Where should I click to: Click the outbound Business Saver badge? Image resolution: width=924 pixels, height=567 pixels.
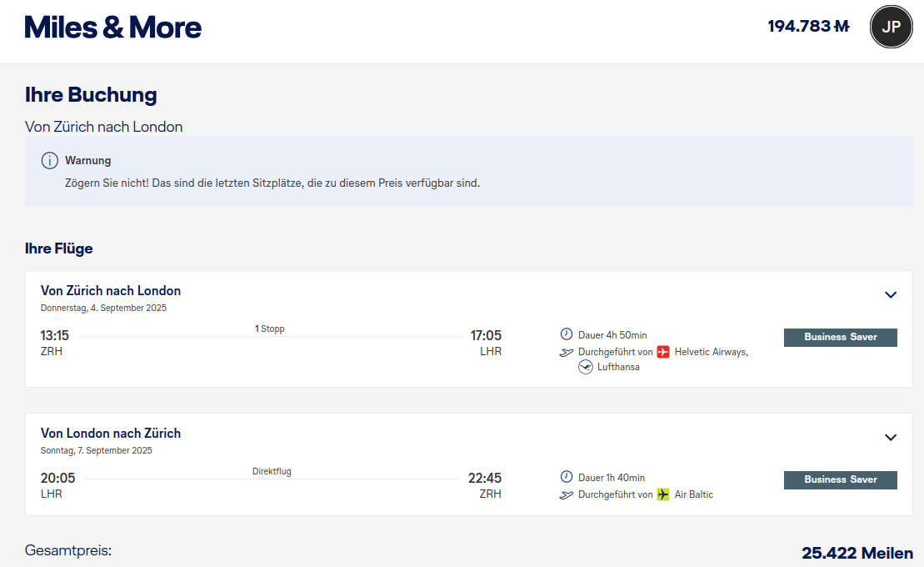(x=840, y=337)
